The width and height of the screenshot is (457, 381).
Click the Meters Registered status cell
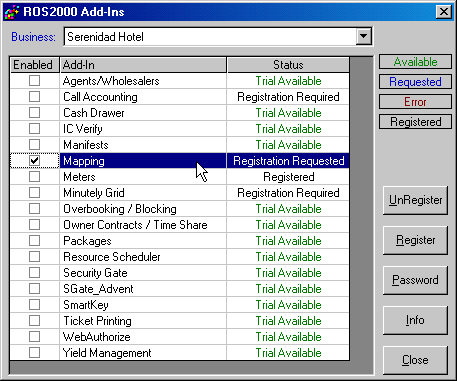pos(288,177)
